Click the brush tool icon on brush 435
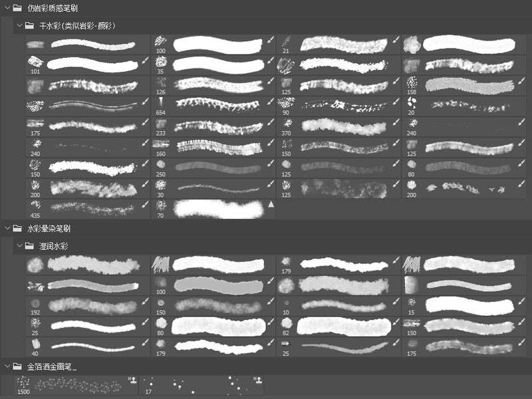Image resolution: width=532 pixels, height=399 pixels. pyautogui.click(x=145, y=205)
